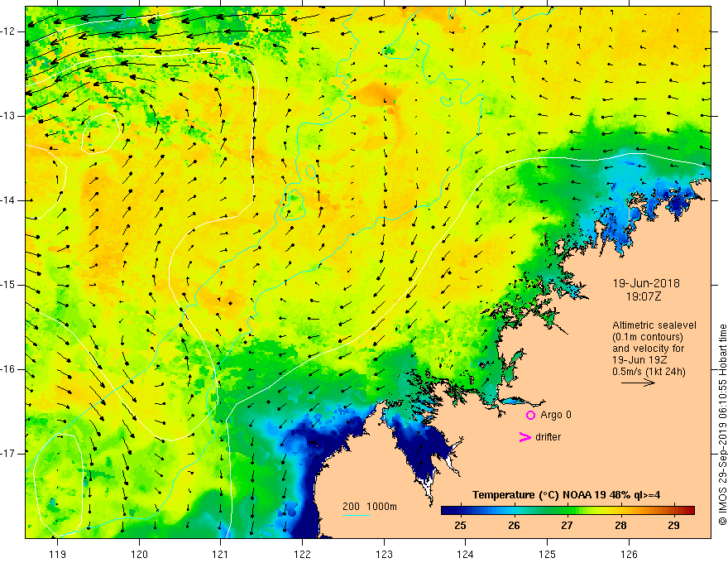Click the 29 value on color bar
Screen dimensions: 728x563
tap(673, 526)
